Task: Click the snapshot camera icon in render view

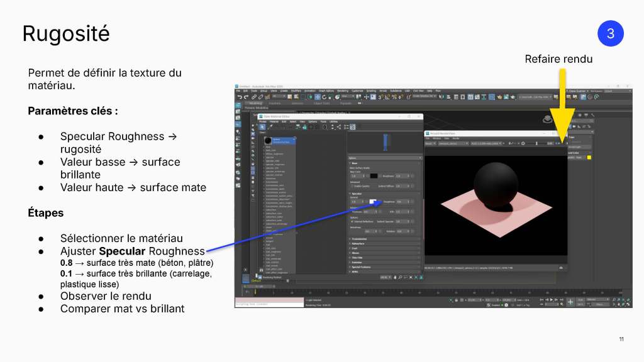Action: (561, 268)
